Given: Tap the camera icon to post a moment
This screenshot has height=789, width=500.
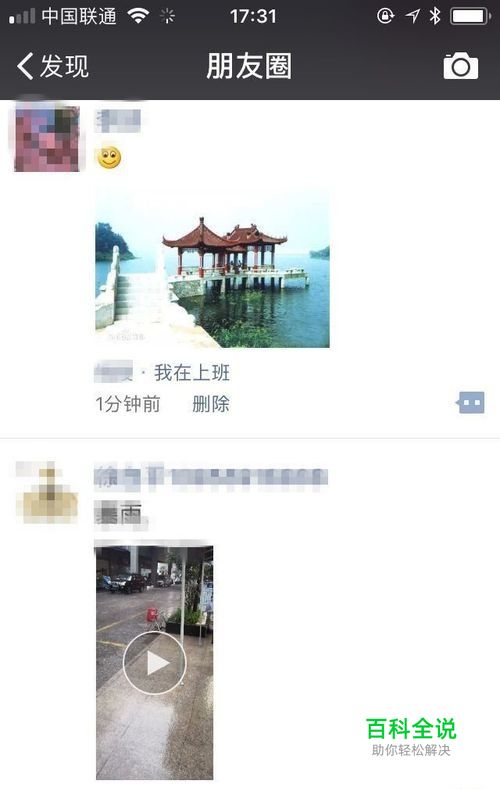Looking at the screenshot, I should coord(460,66).
